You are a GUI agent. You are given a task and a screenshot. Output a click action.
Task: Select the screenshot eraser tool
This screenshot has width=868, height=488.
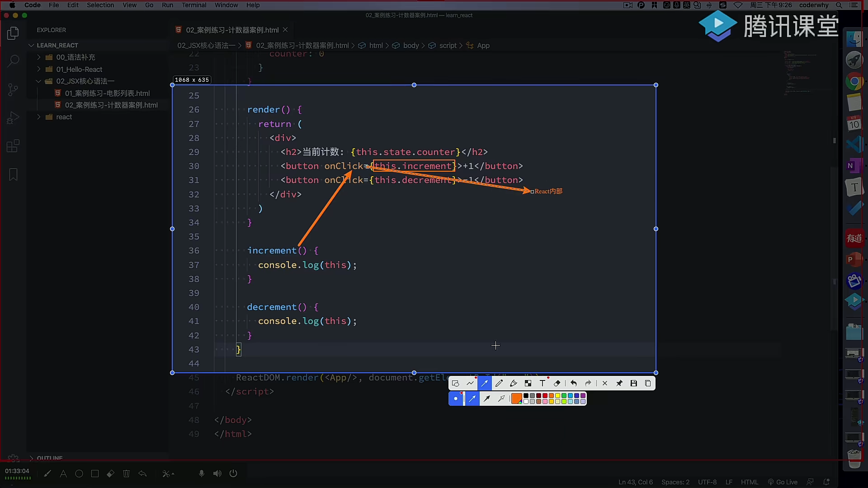[x=557, y=383]
